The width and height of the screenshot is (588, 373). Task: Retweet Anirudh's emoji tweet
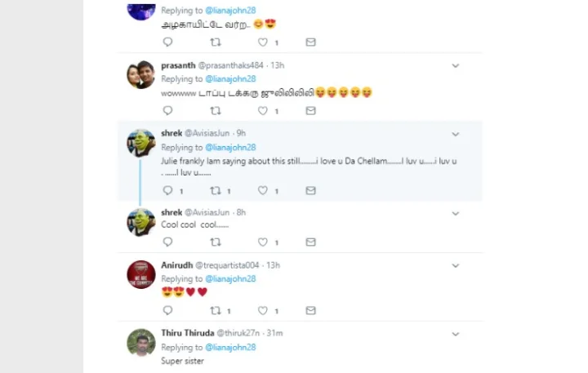click(216, 311)
